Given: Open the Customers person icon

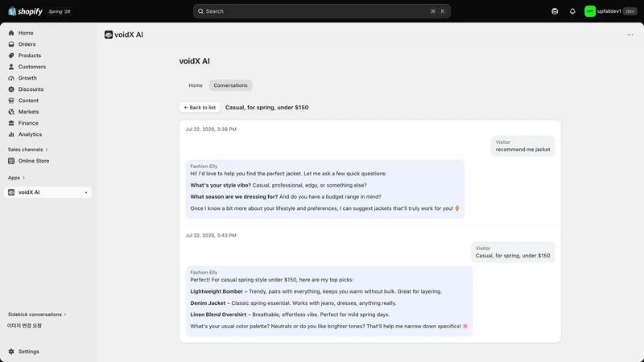Looking at the screenshot, I should tap(11, 67).
